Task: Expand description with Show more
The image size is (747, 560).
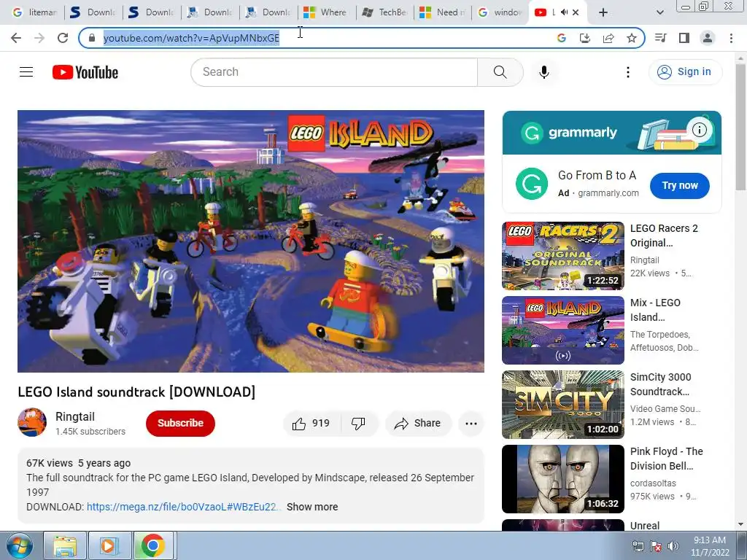Action: click(x=312, y=507)
